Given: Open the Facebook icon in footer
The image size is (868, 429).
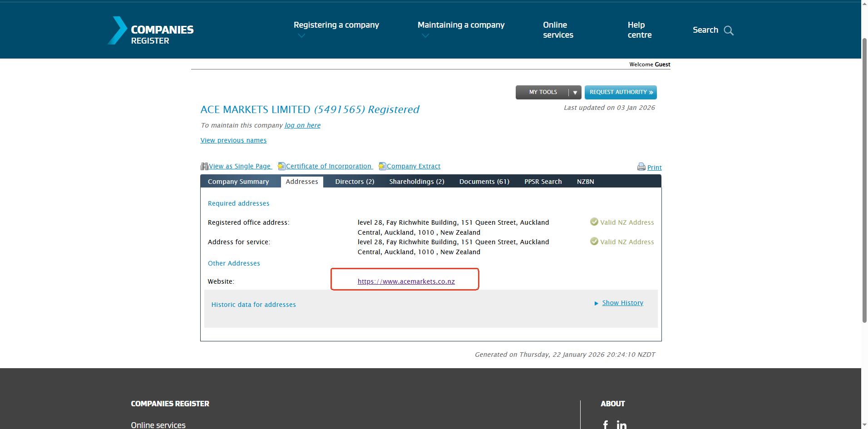Looking at the screenshot, I should (605, 425).
